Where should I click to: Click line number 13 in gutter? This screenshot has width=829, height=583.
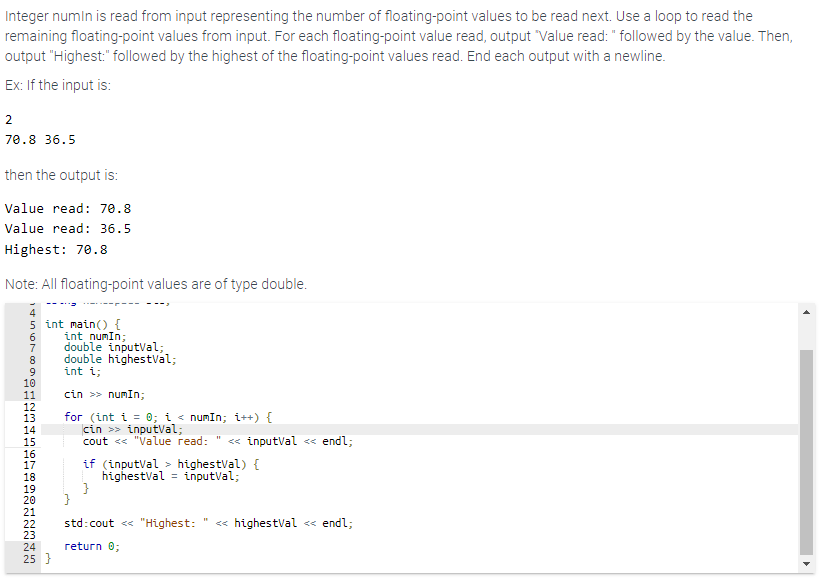pyautogui.click(x=29, y=418)
